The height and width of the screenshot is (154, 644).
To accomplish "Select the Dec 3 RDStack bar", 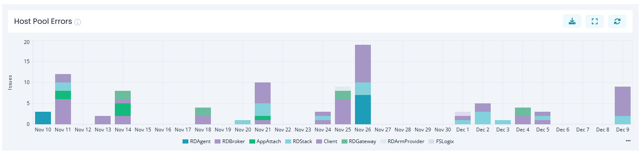I will tap(503, 122).
